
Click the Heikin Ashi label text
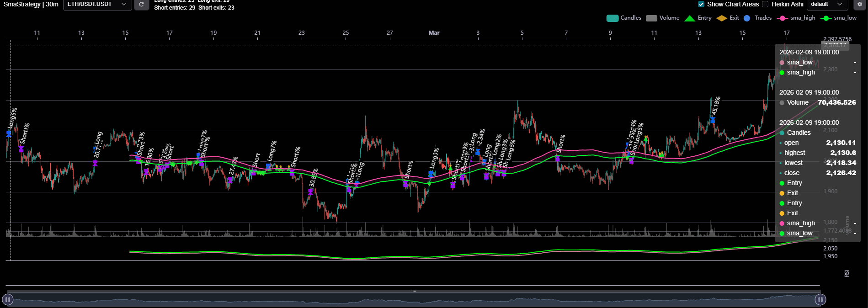click(787, 4)
